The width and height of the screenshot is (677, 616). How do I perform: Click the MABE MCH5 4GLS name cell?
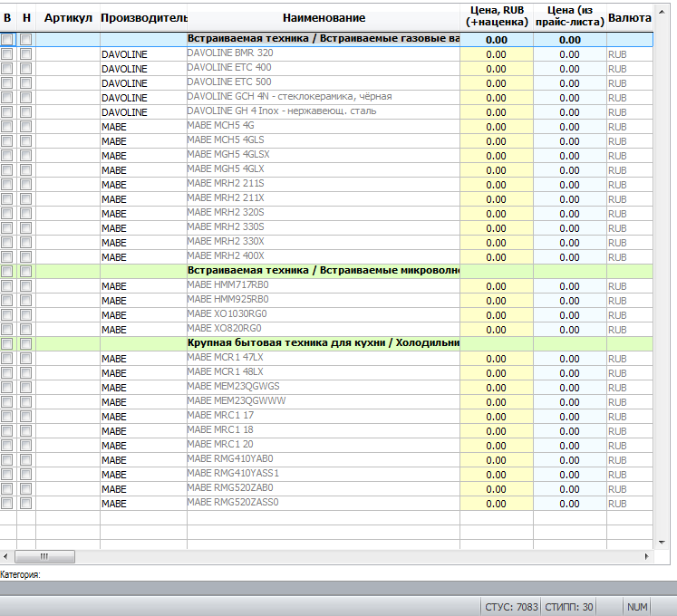324,140
